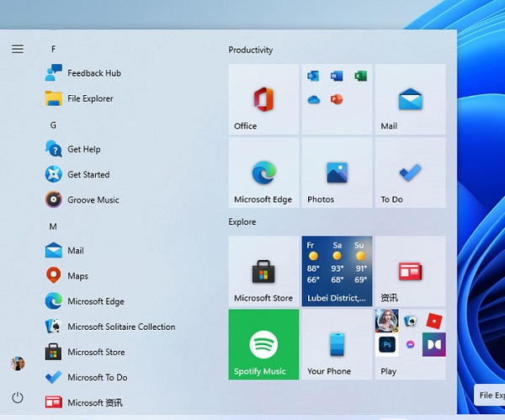Expand the Office apps folder tile
505x420 pixels.
pyautogui.click(x=337, y=99)
